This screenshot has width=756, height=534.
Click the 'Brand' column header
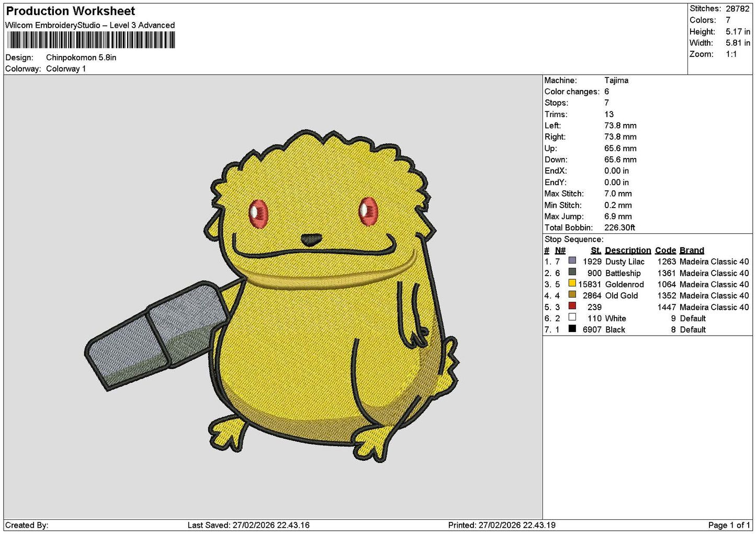click(x=692, y=251)
